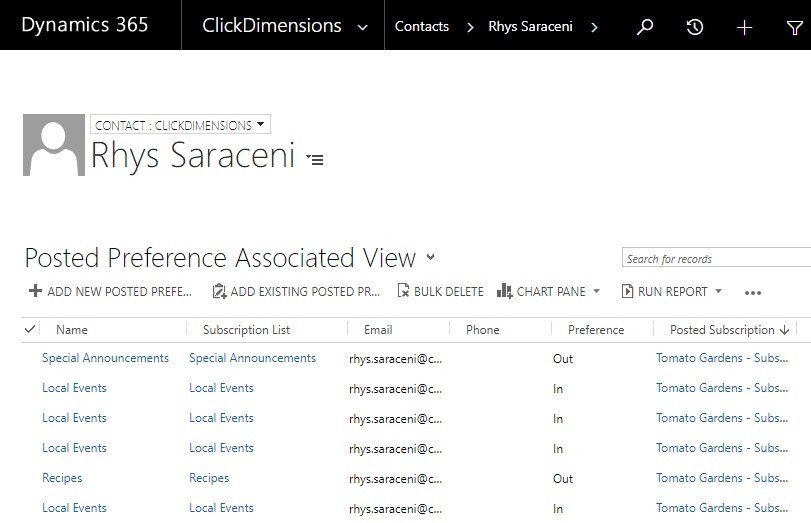The width and height of the screenshot is (811, 523).
Task: Click Add Existing Posted Pr... button label
Action: click(x=305, y=292)
